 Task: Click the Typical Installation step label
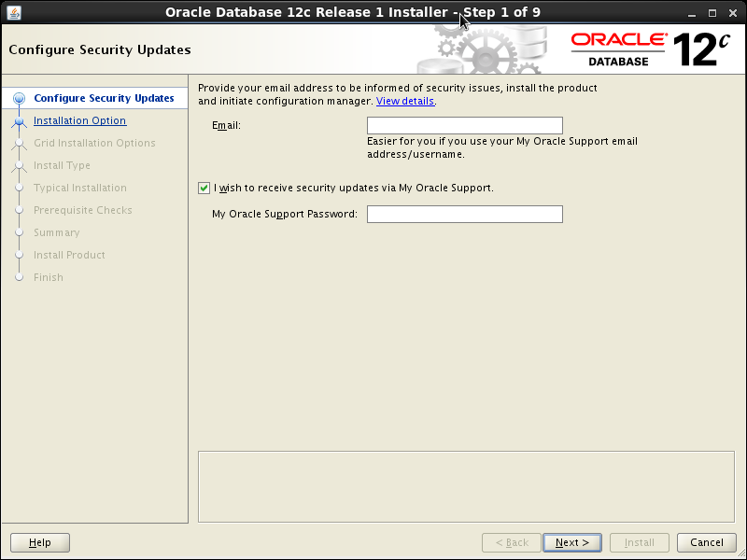[x=80, y=188]
